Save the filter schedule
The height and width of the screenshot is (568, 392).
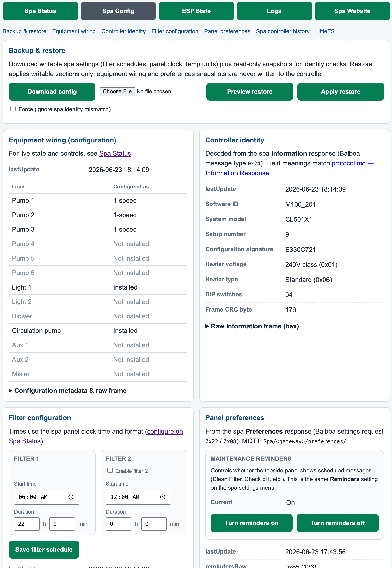tap(44, 550)
